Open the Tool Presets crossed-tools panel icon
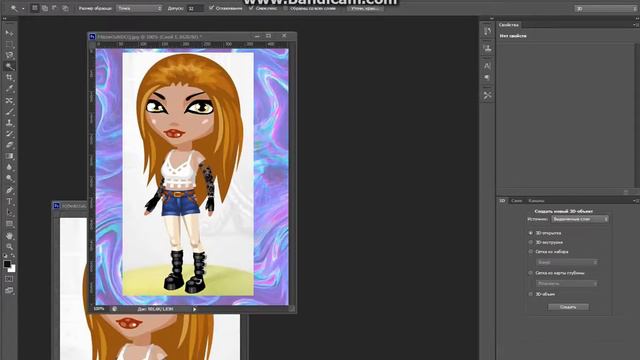 pyautogui.click(x=487, y=96)
